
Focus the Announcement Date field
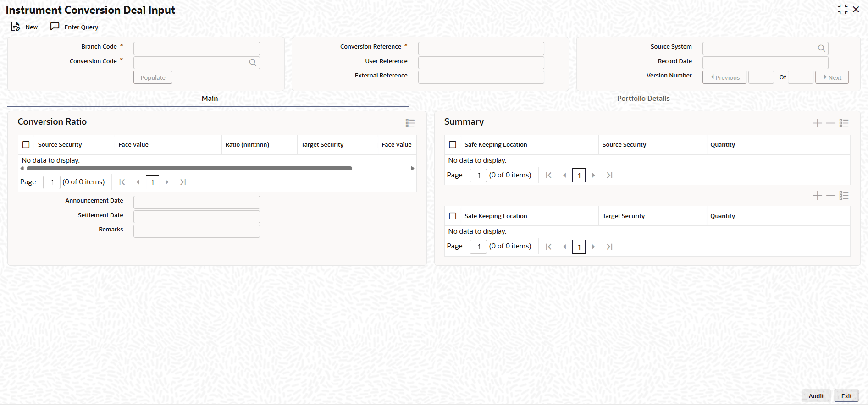tap(197, 203)
